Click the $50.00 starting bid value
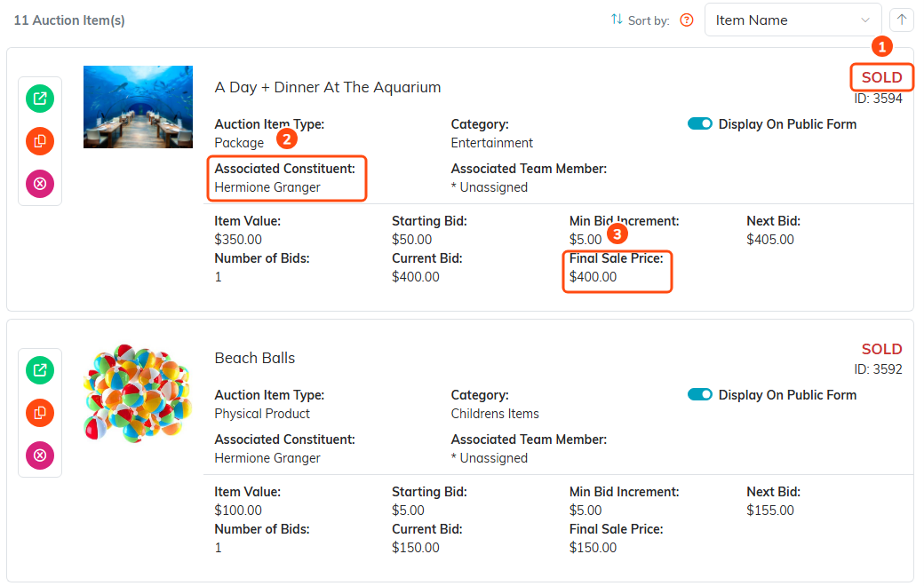The image size is (924, 586). (412, 240)
